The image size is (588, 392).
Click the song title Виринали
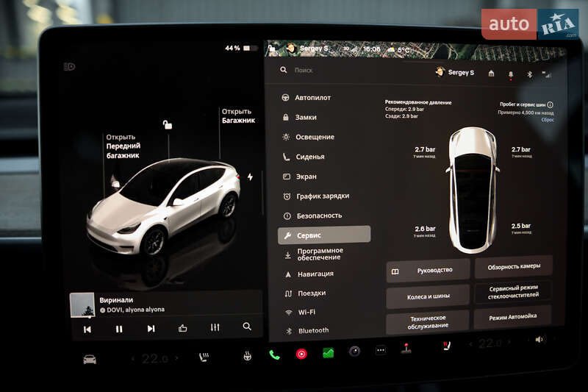pos(116,300)
